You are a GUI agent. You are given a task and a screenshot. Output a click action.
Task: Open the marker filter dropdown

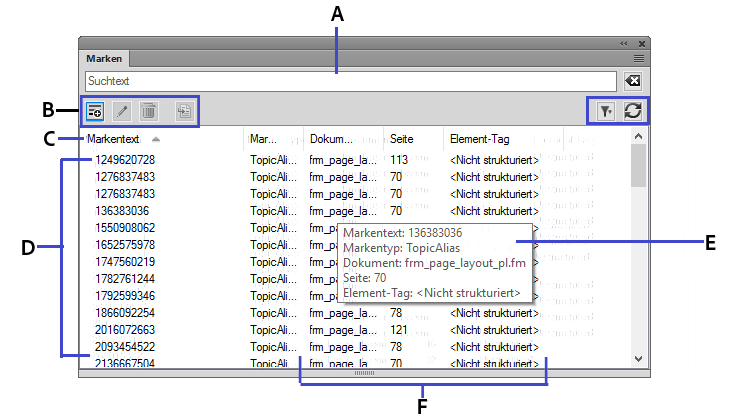pos(605,112)
